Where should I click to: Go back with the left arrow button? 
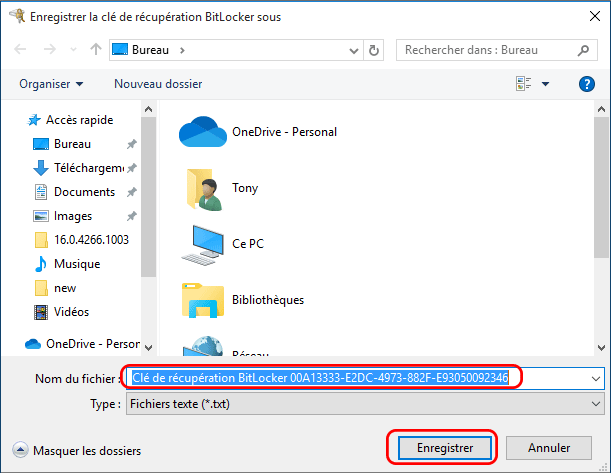pyautogui.click(x=20, y=49)
